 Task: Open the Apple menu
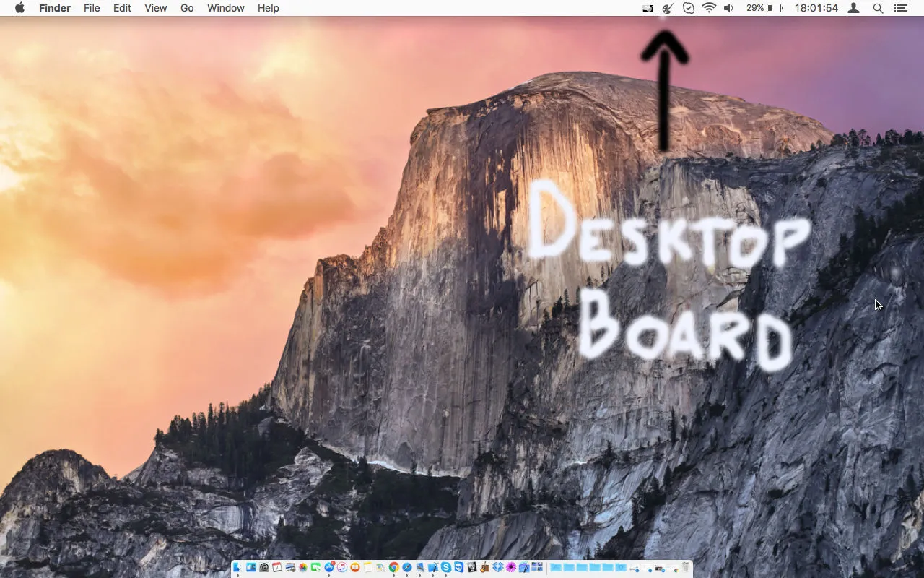pyautogui.click(x=18, y=8)
